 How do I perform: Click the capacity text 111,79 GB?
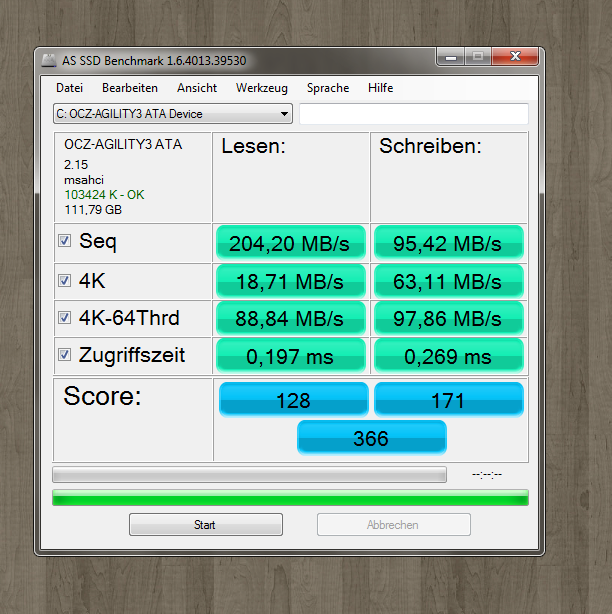pos(93,209)
